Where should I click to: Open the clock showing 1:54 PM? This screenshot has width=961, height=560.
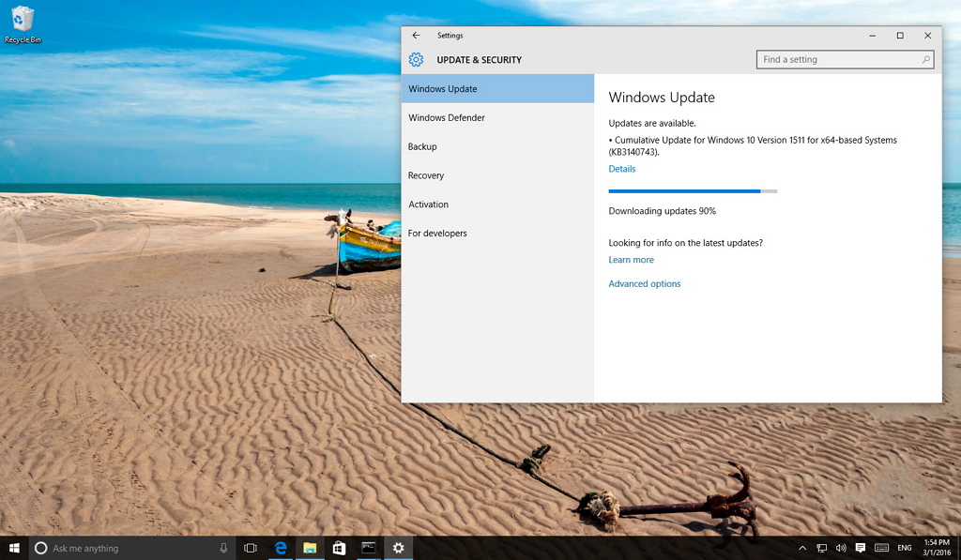[938, 548]
